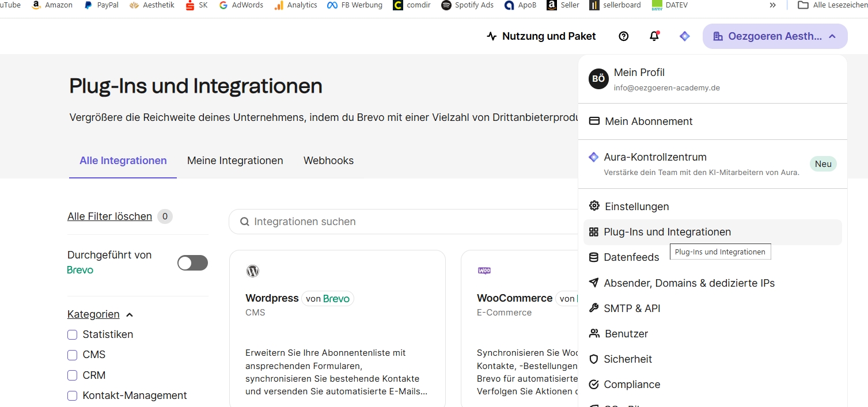Viewport: 868px width, 407px height.
Task: Toggle the Durchgeführt von Brevo switch
Action: 192,263
